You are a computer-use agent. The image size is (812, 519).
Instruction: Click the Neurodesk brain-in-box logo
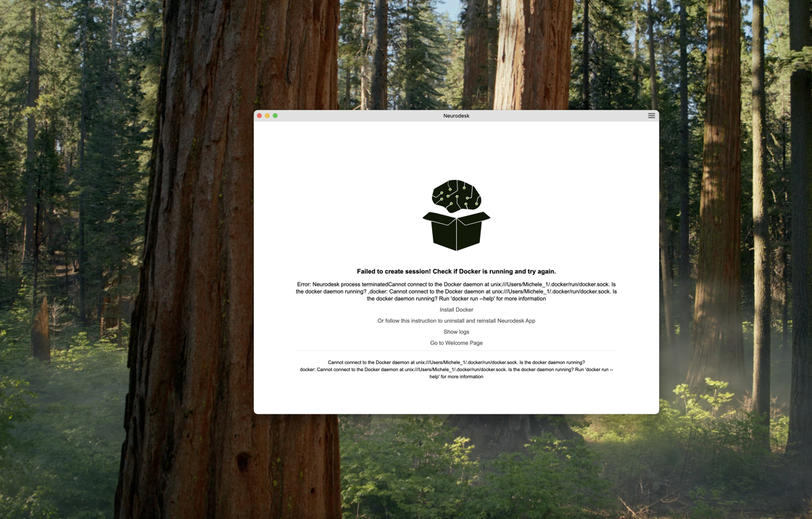coord(456,215)
